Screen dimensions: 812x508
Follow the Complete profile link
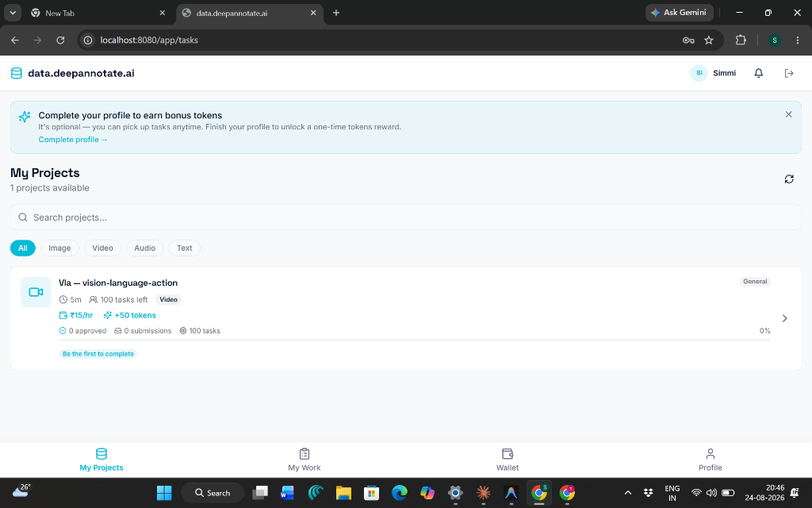click(73, 140)
